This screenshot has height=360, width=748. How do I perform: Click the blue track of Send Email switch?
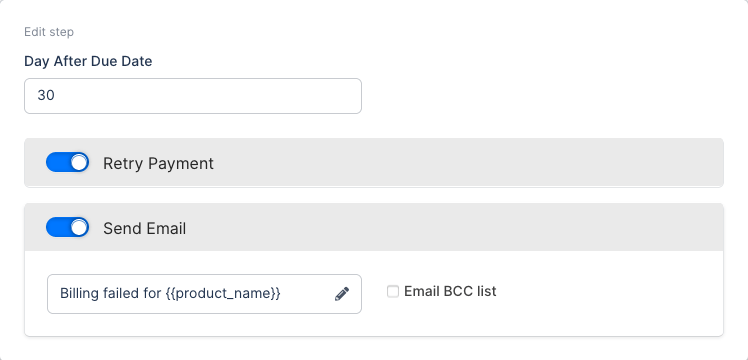pos(57,227)
